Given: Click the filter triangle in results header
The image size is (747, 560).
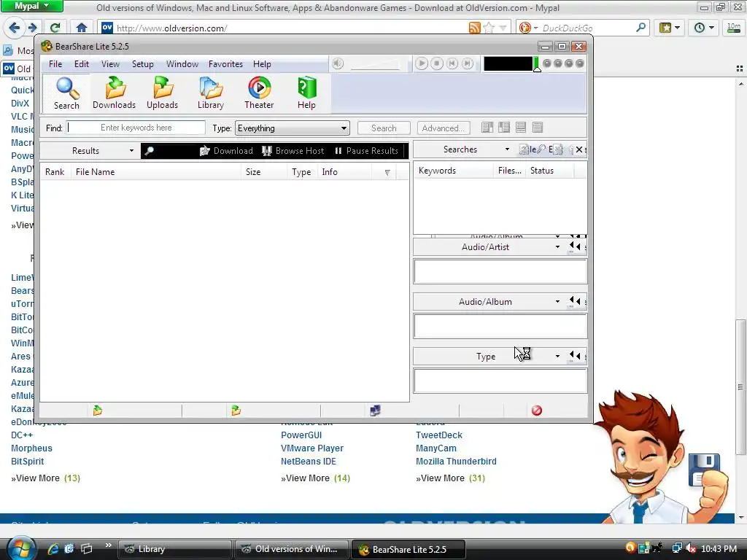Looking at the screenshot, I should (387, 172).
